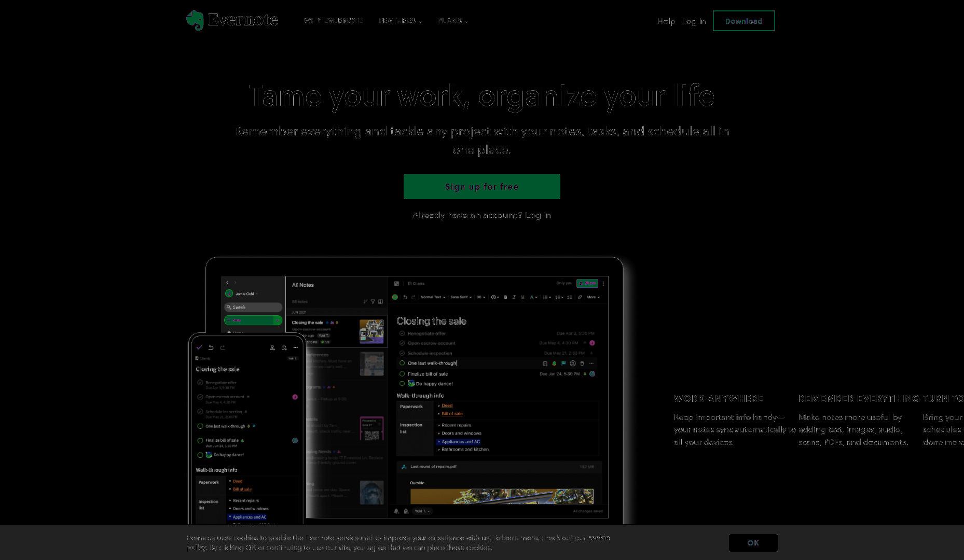Uncheck Schedule inspection in laptop note
This screenshot has height=560, width=964.
[402, 353]
